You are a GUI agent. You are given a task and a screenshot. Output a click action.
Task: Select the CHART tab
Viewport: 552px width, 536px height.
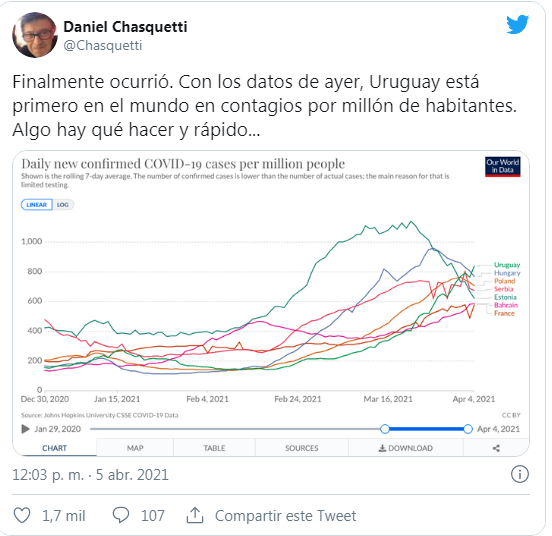pyautogui.click(x=54, y=448)
